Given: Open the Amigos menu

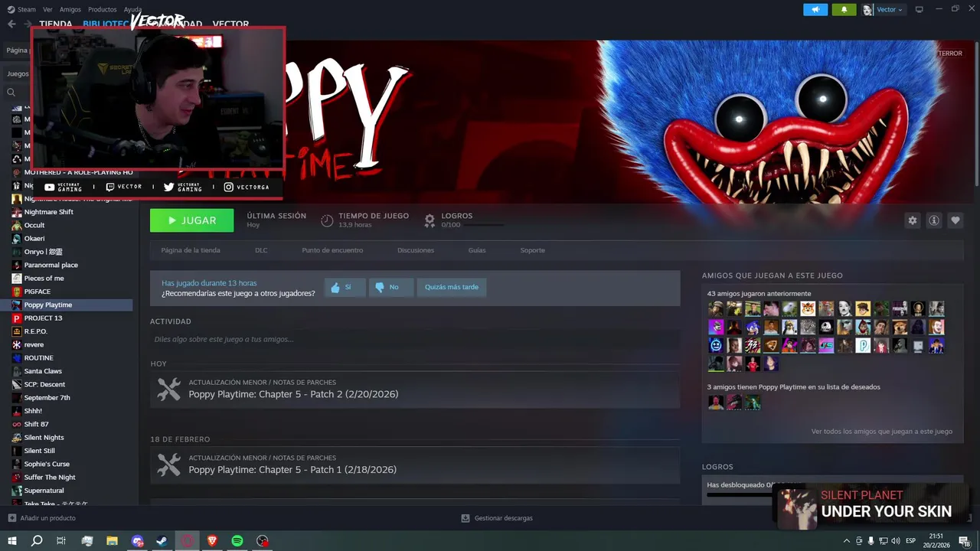Looking at the screenshot, I should coord(70,9).
